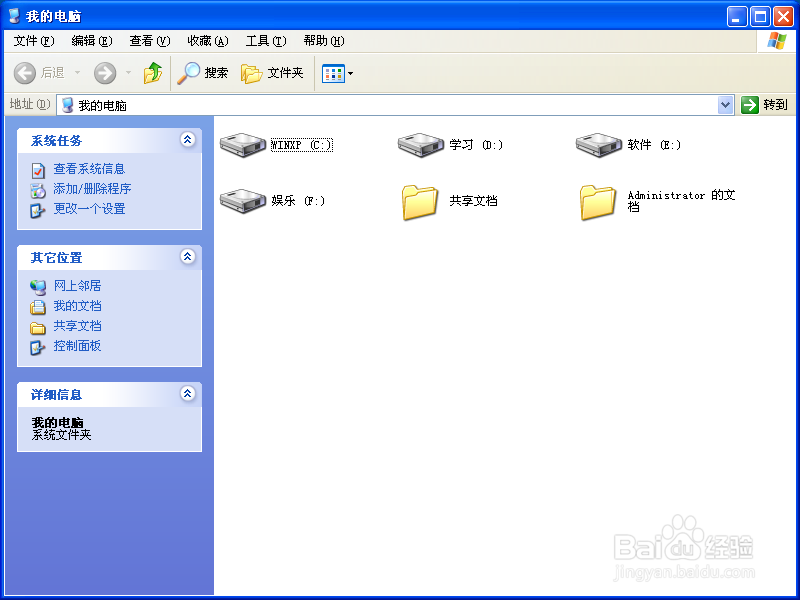Expand the address bar dropdown list

click(x=725, y=105)
